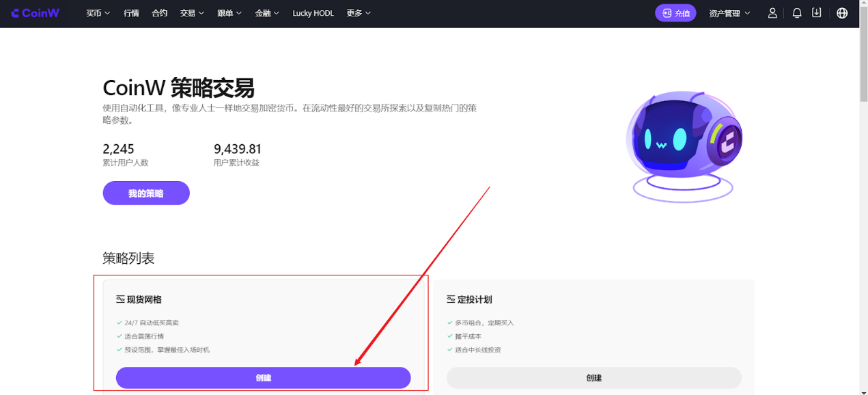Screen dimensions: 868x395
Task: Go to the 行情 page
Action: (131, 13)
